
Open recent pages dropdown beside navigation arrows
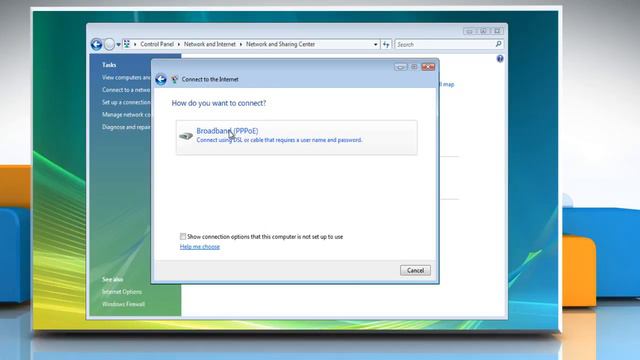118,44
